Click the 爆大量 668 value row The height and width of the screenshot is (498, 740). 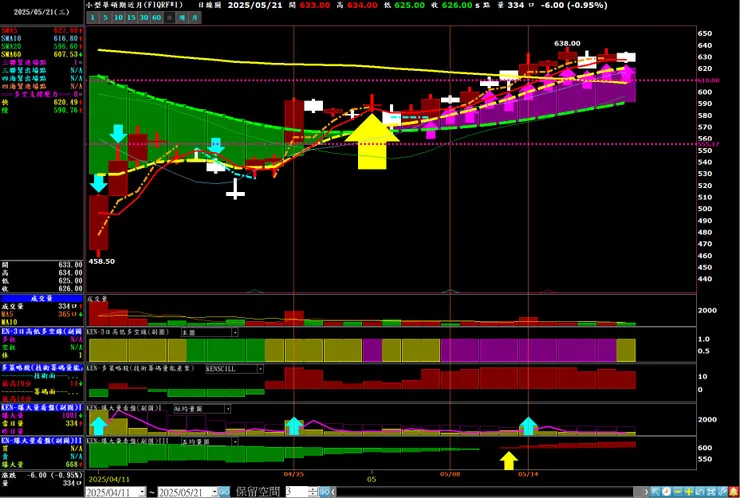click(x=42, y=464)
